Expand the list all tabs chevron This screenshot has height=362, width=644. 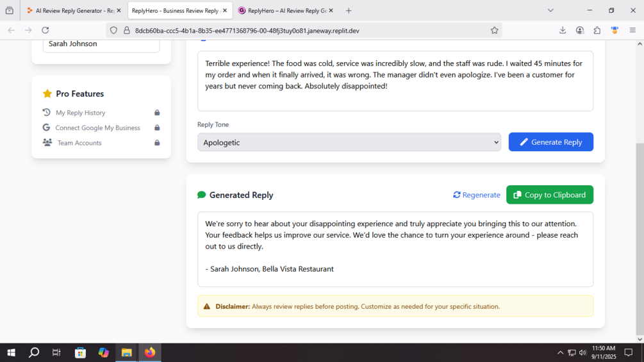click(x=550, y=11)
